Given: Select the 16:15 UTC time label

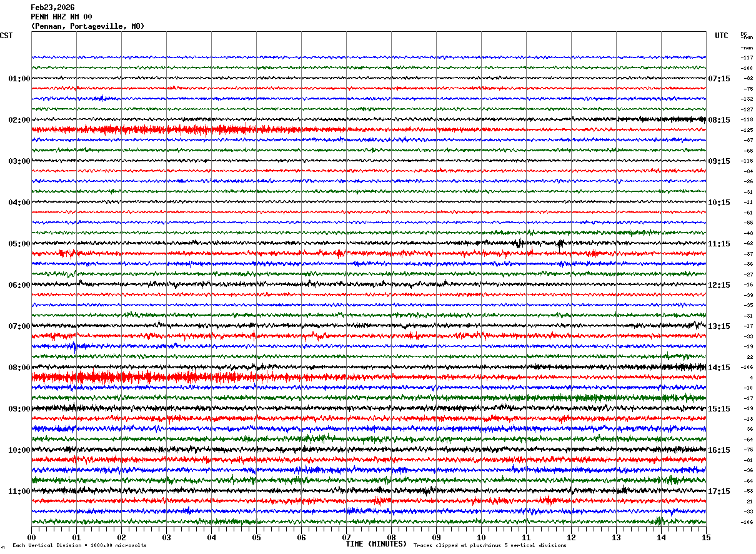Looking at the screenshot, I should 719,450.
